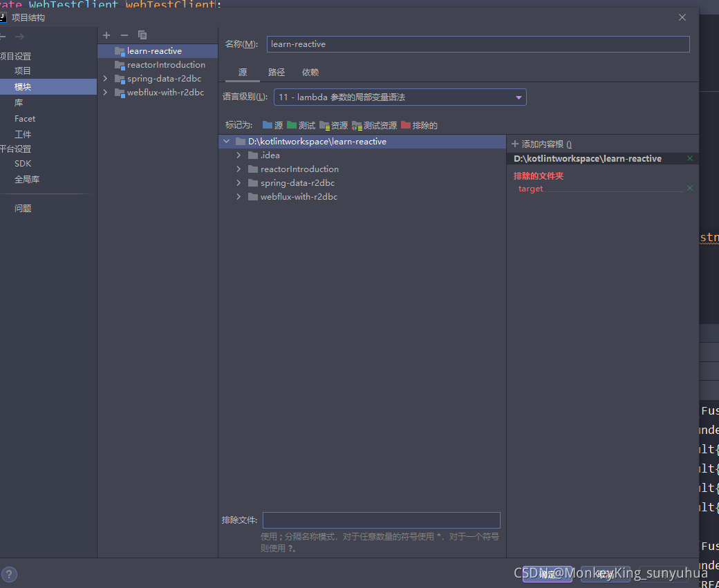
Task: Switch to the 路径 tab
Action: (277, 73)
